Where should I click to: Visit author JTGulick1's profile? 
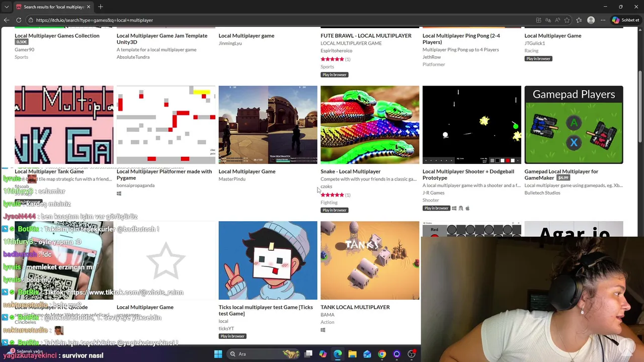tap(534, 43)
